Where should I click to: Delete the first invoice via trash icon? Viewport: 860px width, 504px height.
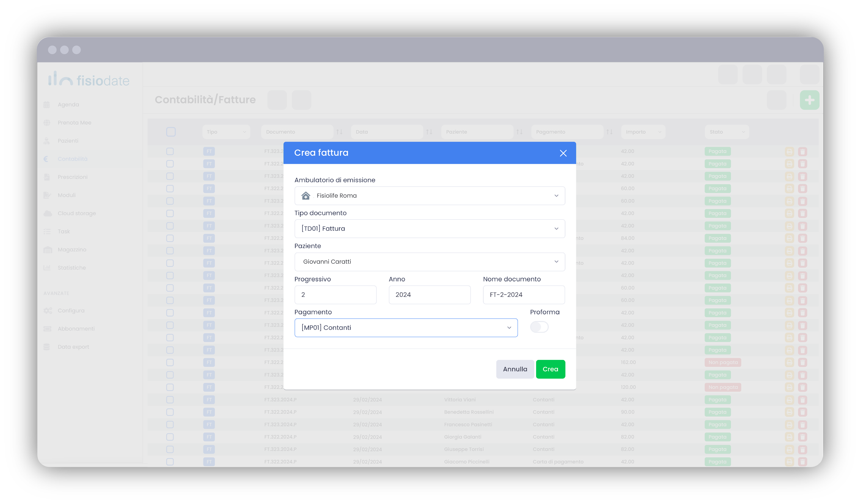click(802, 152)
